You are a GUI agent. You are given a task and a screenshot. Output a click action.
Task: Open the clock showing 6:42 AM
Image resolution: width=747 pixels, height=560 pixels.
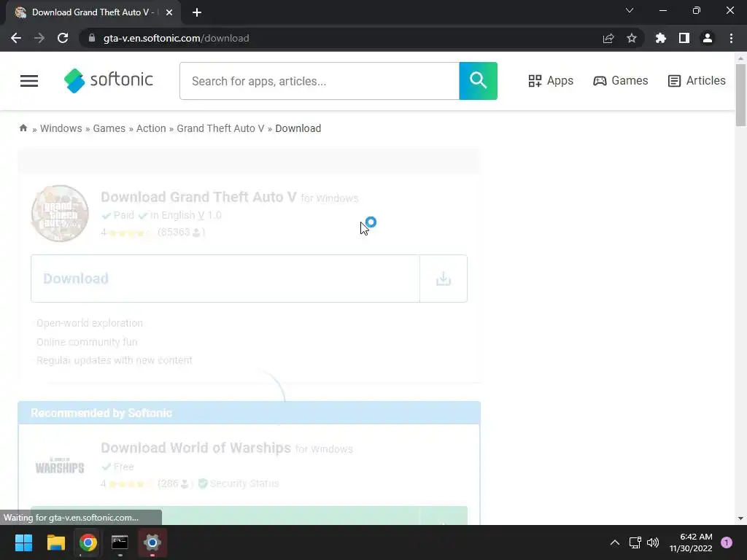(x=691, y=542)
